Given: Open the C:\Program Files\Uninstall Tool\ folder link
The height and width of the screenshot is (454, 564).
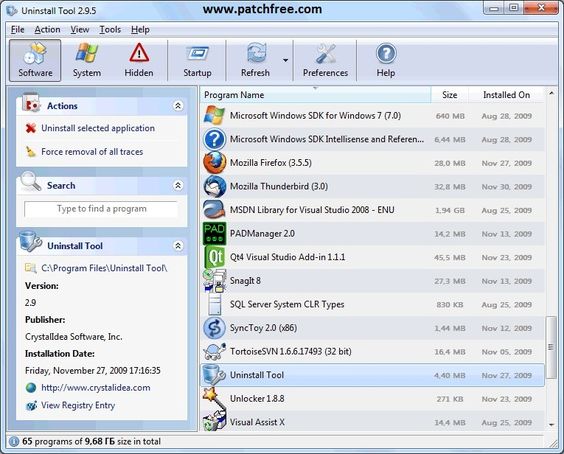Looking at the screenshot, I should click(x=104, y=268).
